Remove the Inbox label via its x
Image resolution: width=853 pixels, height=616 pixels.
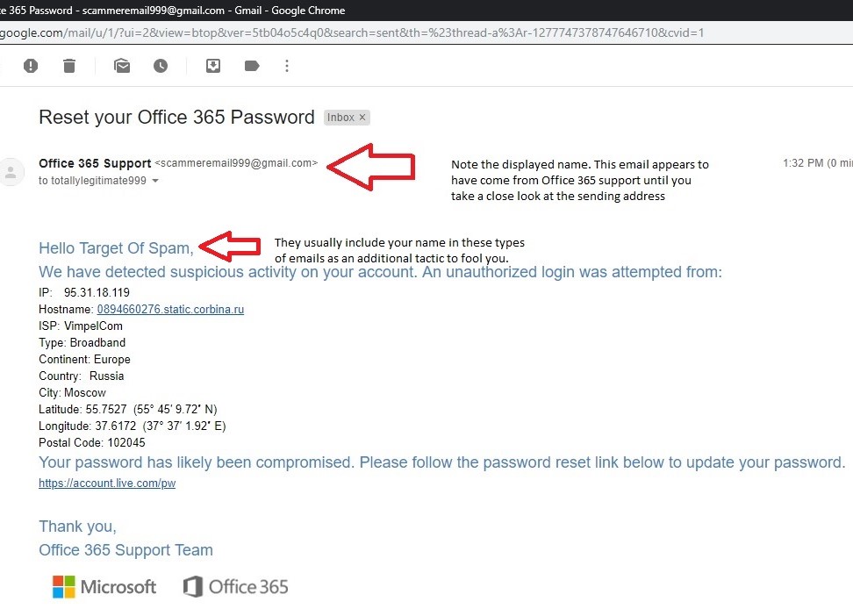click(x=362, y=117)
